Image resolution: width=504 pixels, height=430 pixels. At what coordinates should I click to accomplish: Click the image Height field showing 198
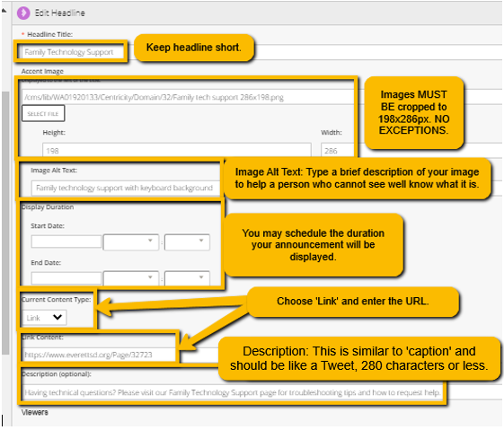[x=177, y=150]
